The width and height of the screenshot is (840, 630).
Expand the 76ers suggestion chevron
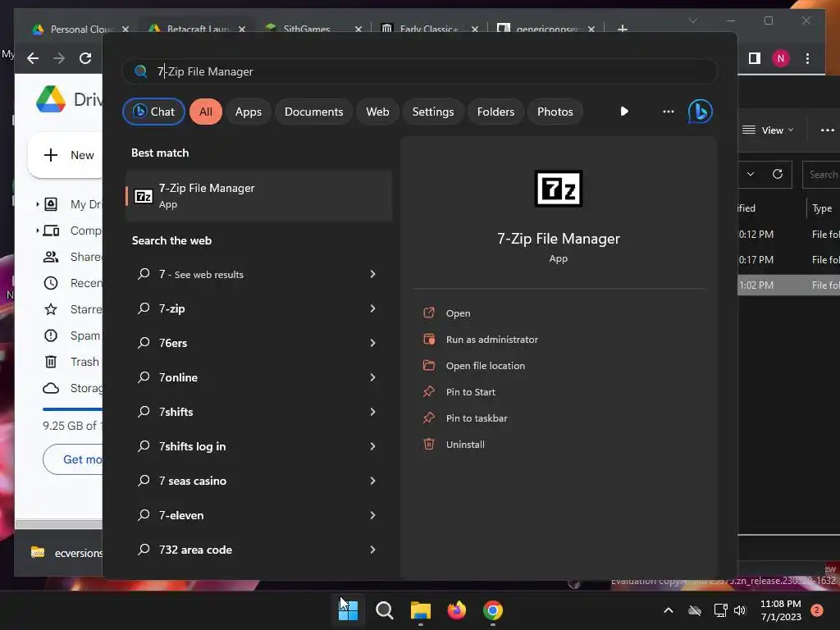[x=373, y=343]
